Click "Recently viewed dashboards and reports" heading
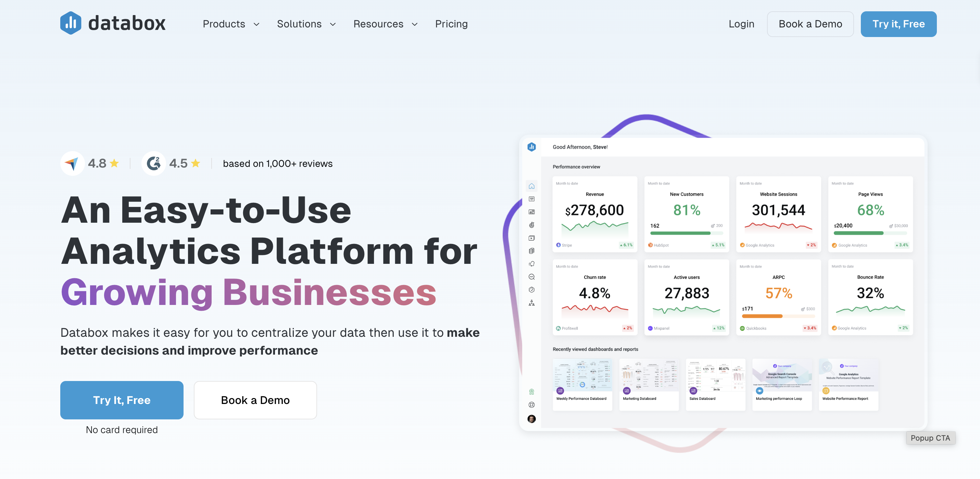 click(595, 349)
